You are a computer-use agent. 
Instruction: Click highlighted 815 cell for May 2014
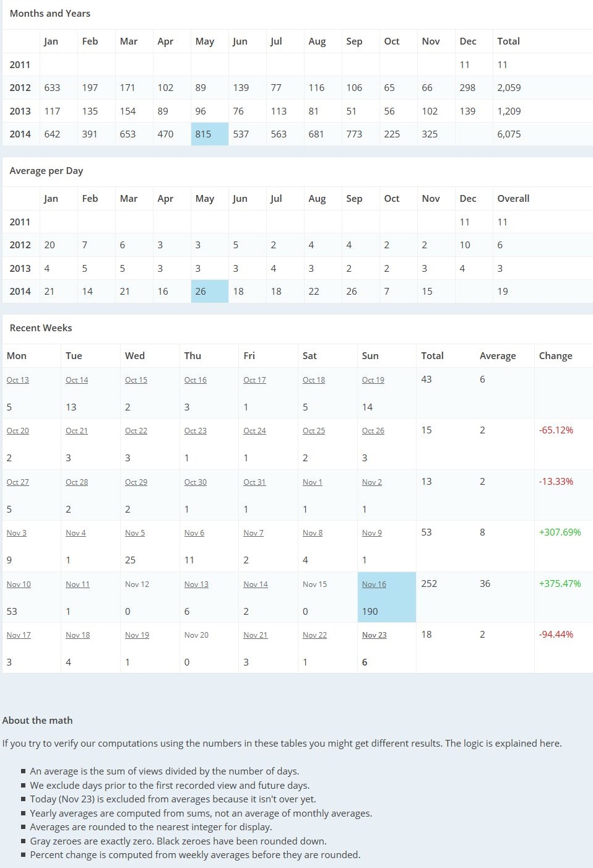(203, 134)
